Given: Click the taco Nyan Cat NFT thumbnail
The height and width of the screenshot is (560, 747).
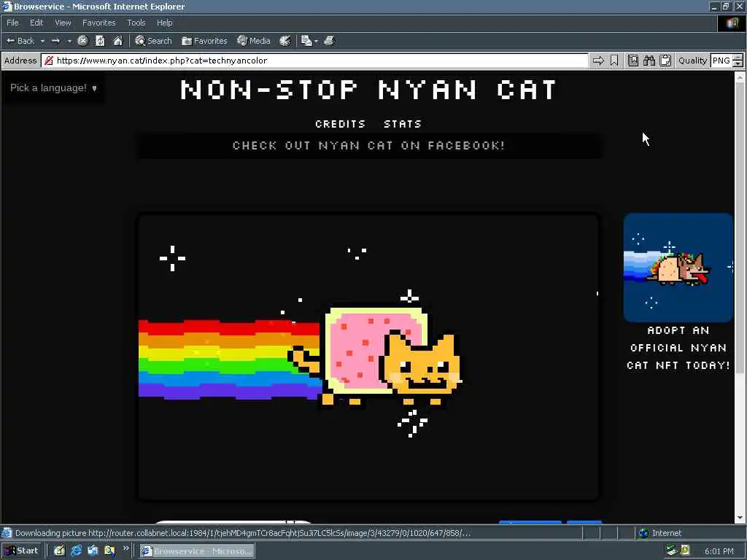Looking at the screenshot, I should click(x=678, y=268).
